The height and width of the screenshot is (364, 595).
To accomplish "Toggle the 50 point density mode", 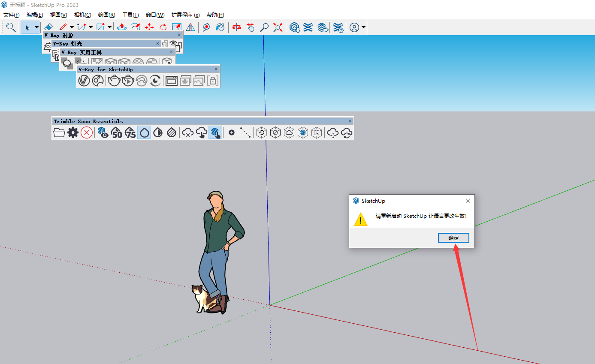I will point(116,132).
